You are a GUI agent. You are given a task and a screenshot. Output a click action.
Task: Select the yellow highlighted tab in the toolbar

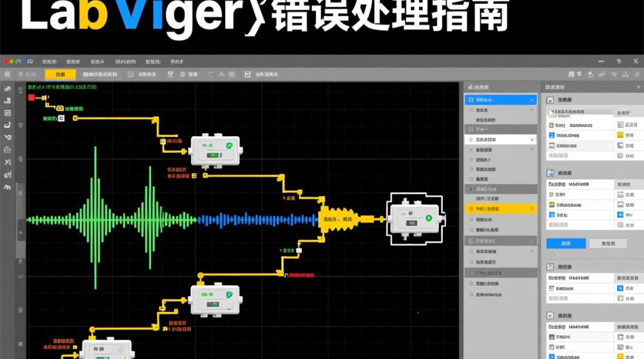(60, 74)
